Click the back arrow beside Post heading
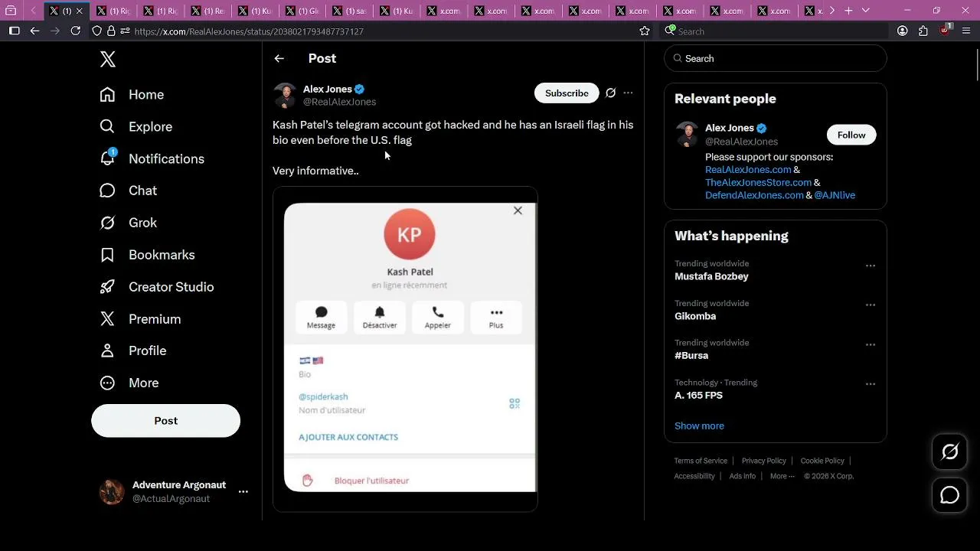This screenshot has width=980, height=551. tap(279, 58)
